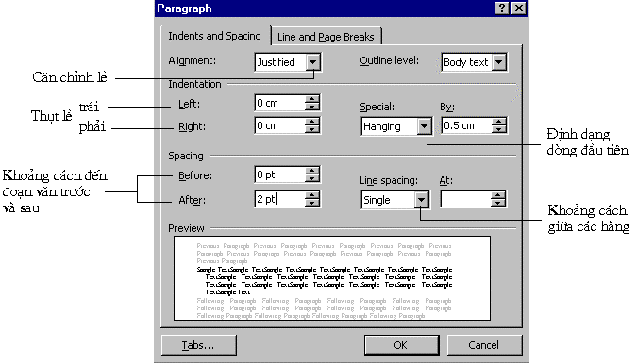Increase the Left indentation spinner up arrow
Image resolution: width=637 pixels, height=364 pixels.
[x=312, y=99]
